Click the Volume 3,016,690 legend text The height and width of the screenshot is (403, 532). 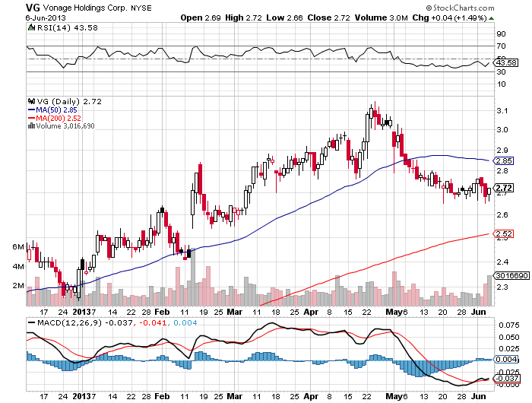point(65,126)
